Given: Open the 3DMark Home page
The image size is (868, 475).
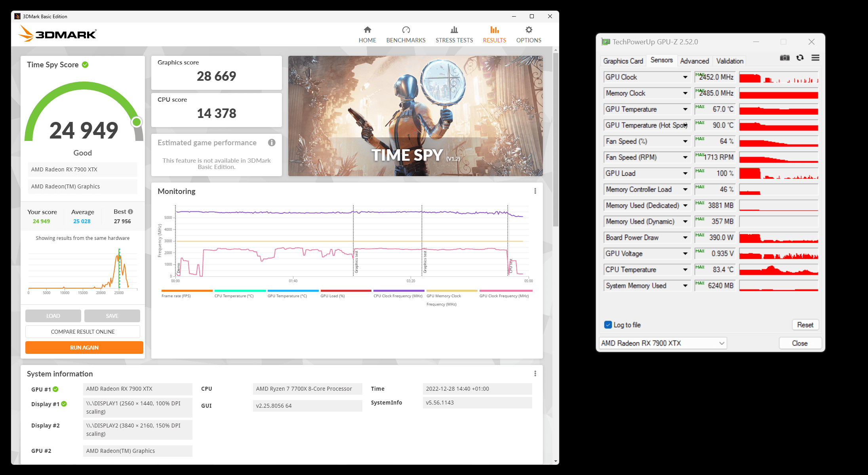Looking at the screenshot, I should click(x=367, y=34).
